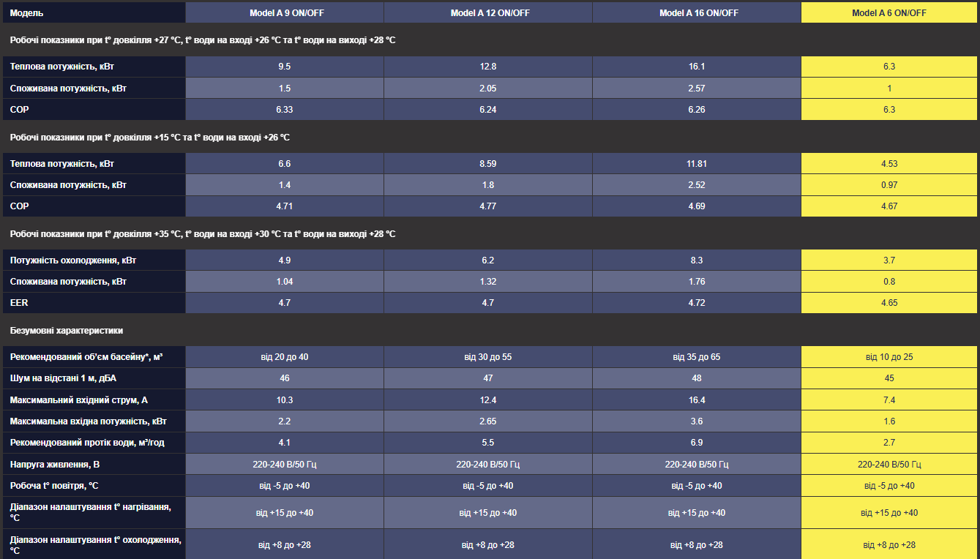Click the highlighted "від 10 до 25" cell

889,357
